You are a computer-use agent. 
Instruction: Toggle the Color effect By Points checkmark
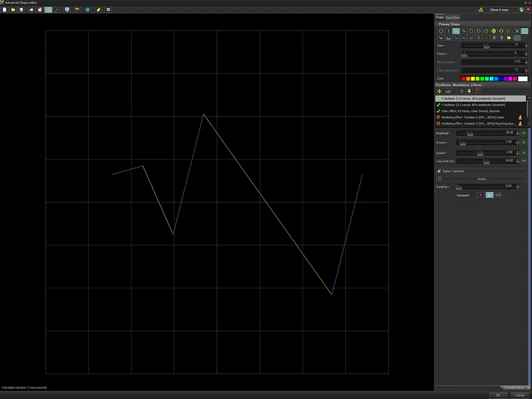[438, 111]
